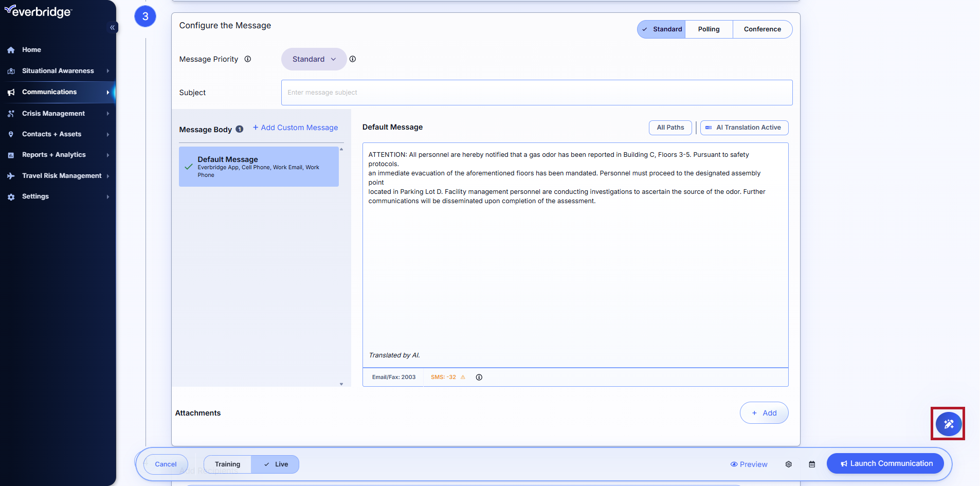Click the Message Priority info icon
The image size is (980, 486).
pyautogui.click(x=248, y=59)
